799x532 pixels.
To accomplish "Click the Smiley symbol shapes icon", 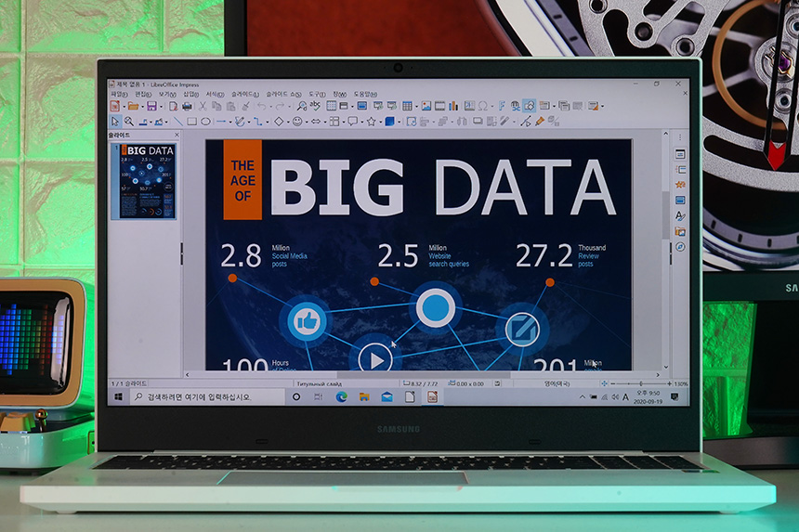I will coord(297,122).
